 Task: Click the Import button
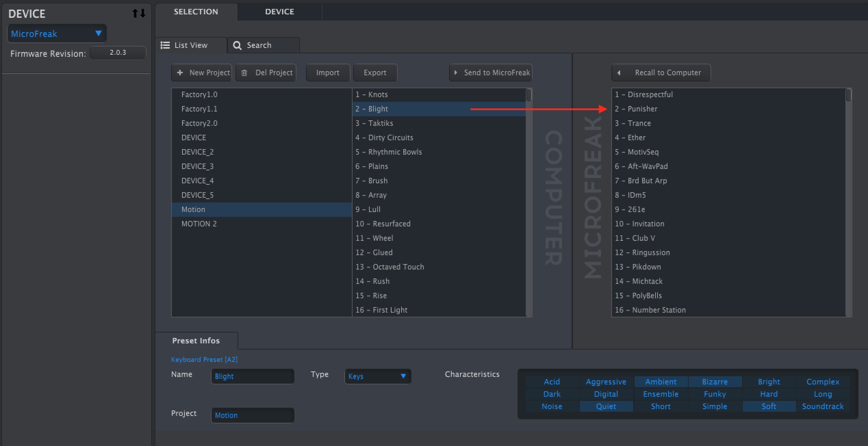point(327,73)
